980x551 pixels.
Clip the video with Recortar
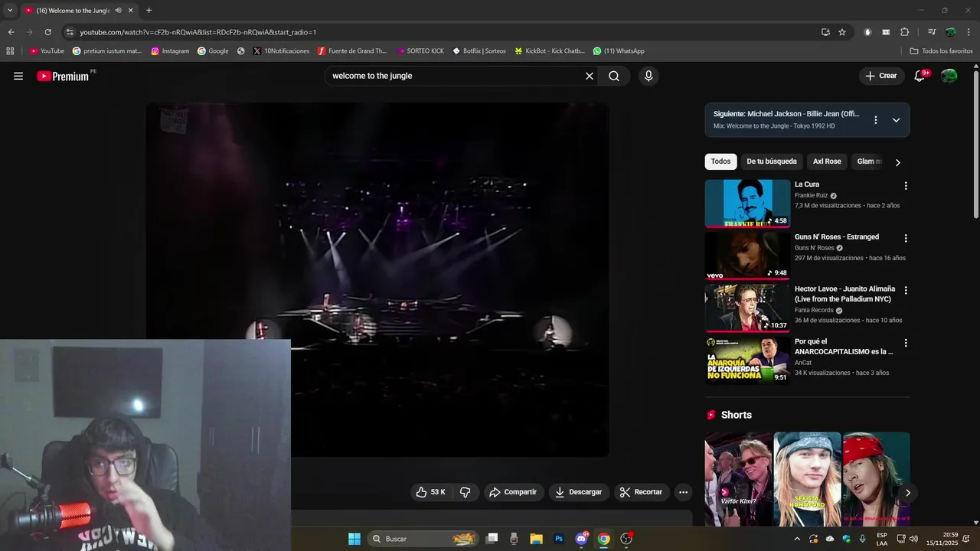(641, 492)
